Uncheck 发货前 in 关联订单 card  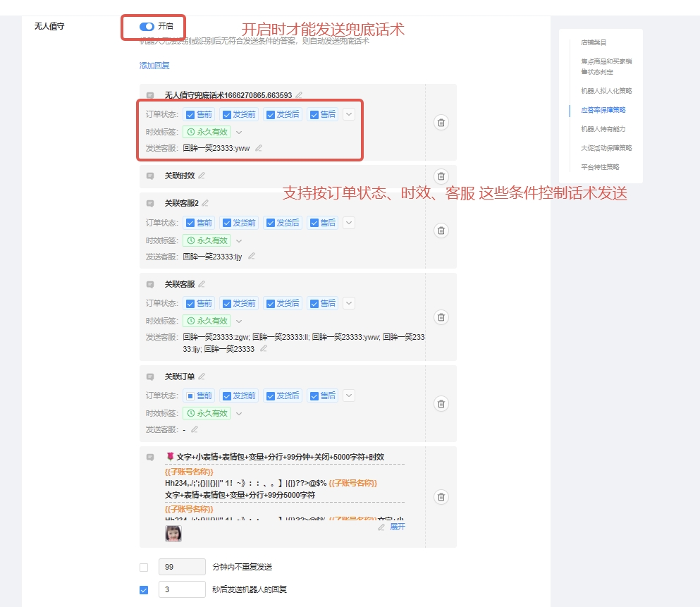pyautogui.click(x=227, y=396)
